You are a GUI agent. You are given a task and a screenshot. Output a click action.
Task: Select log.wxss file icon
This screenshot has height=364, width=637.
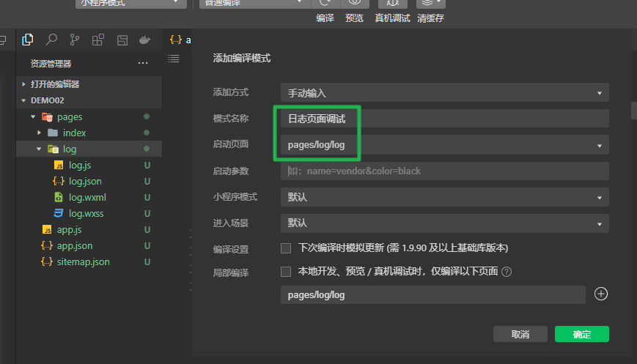(59, 213)
